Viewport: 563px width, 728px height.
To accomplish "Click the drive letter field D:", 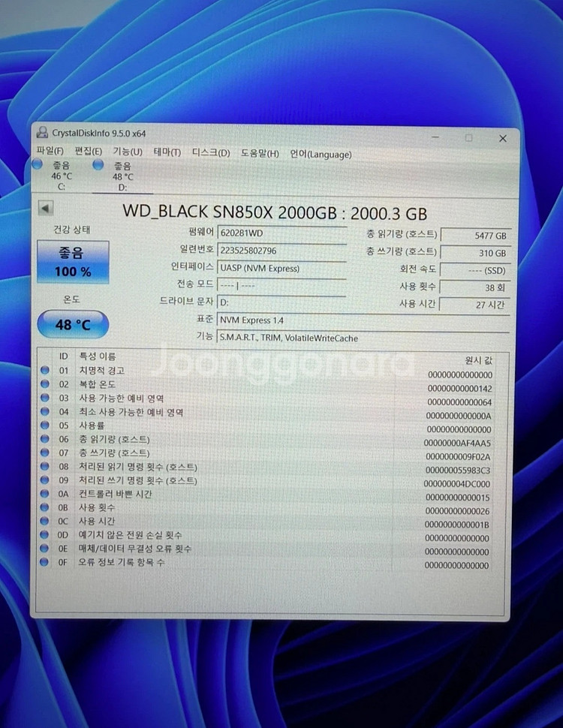I will [281, 302].
